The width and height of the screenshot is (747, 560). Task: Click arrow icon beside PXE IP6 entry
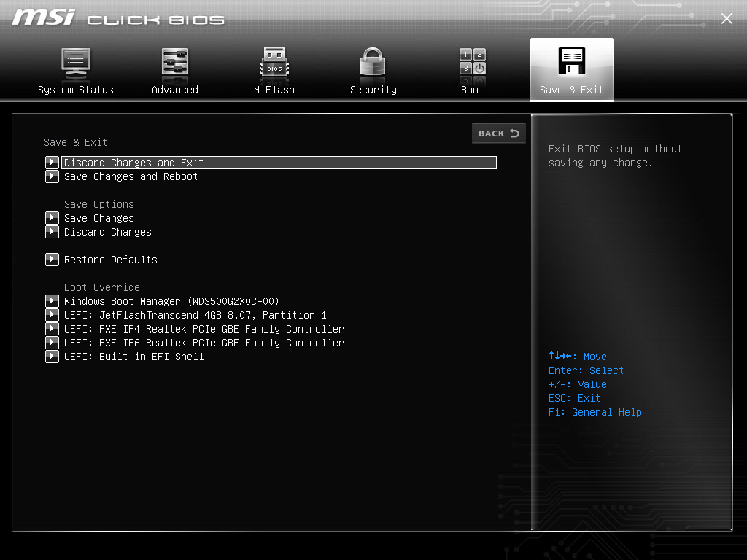(x=52, y=343)
